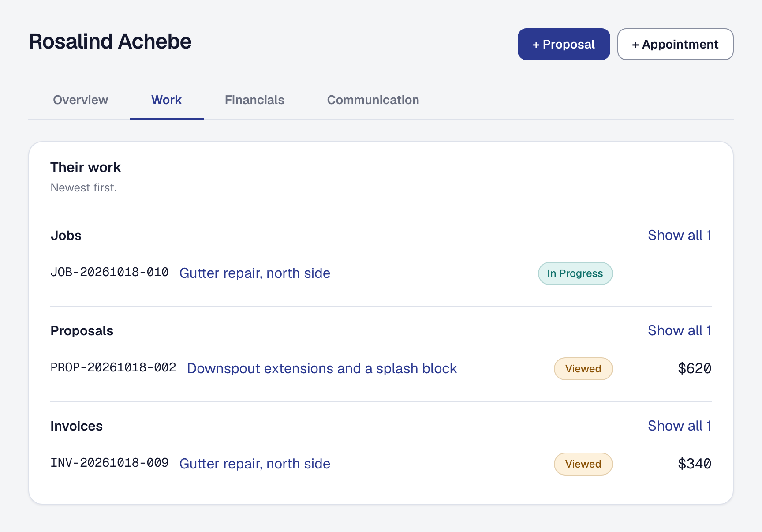
Task: Click the Jobs section heading
Action: 66,236
